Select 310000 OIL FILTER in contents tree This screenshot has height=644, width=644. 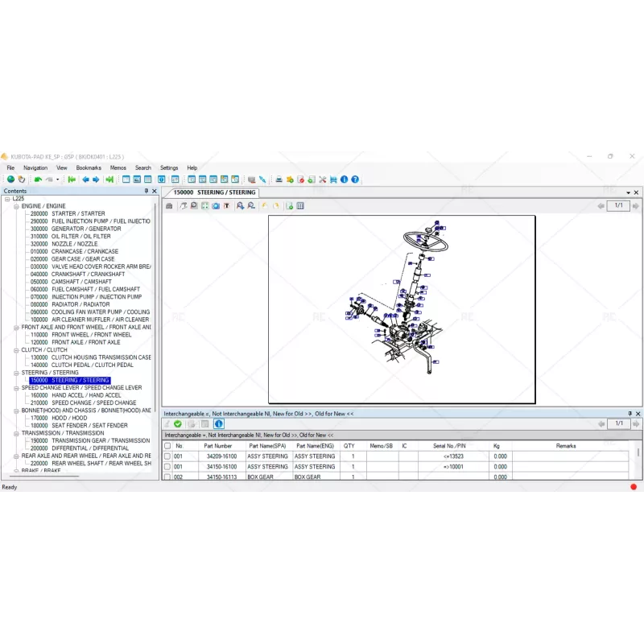(x=80, y=237)
